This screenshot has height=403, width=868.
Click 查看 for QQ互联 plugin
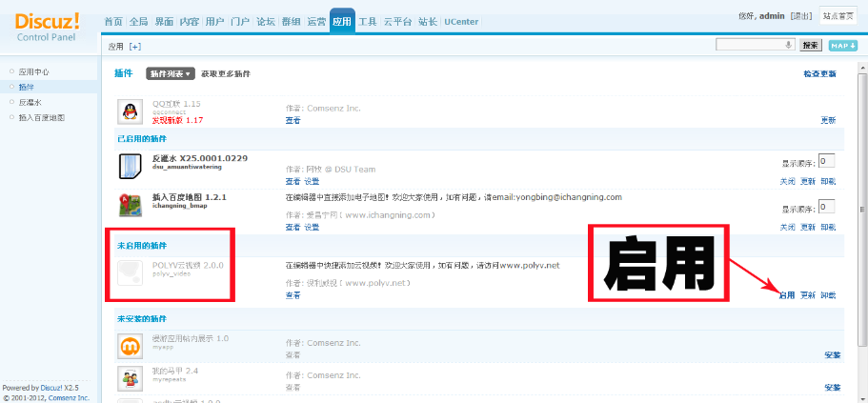pos(293,120)
